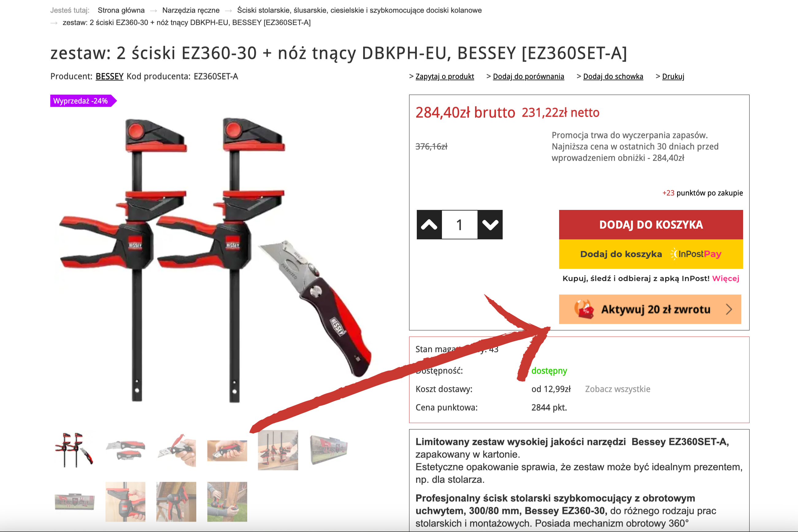The image size is (798, 532).
Task: Open Narzędzia ręczne breadcrumb category
Action: (x=191, y=10)
